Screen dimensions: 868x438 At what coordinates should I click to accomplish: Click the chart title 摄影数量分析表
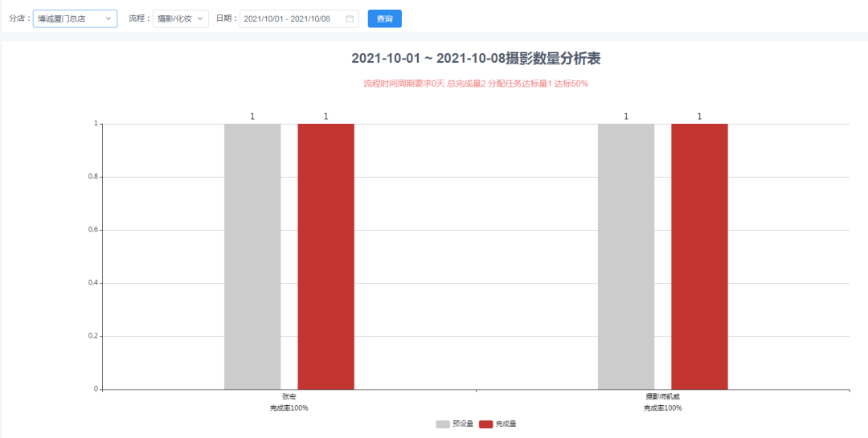click(476, 58)
